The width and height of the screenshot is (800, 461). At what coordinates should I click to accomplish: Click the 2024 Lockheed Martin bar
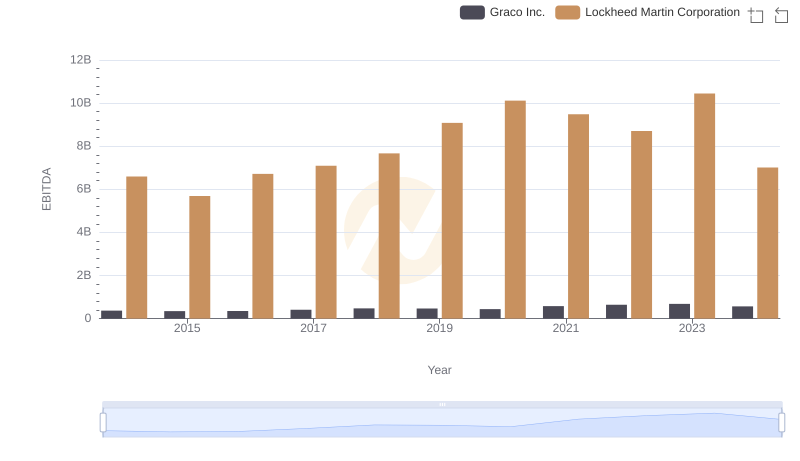tap(767, 243)
